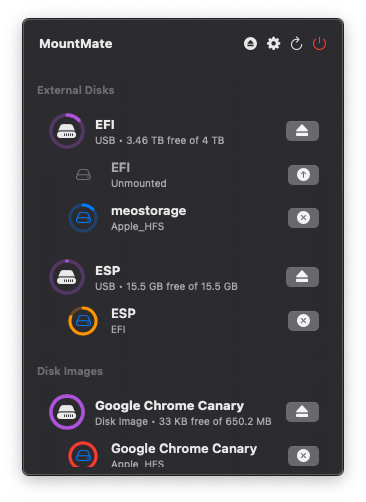Eject the 4 TB EFI USB disk

pyautogui.click(x=302, y=131)
